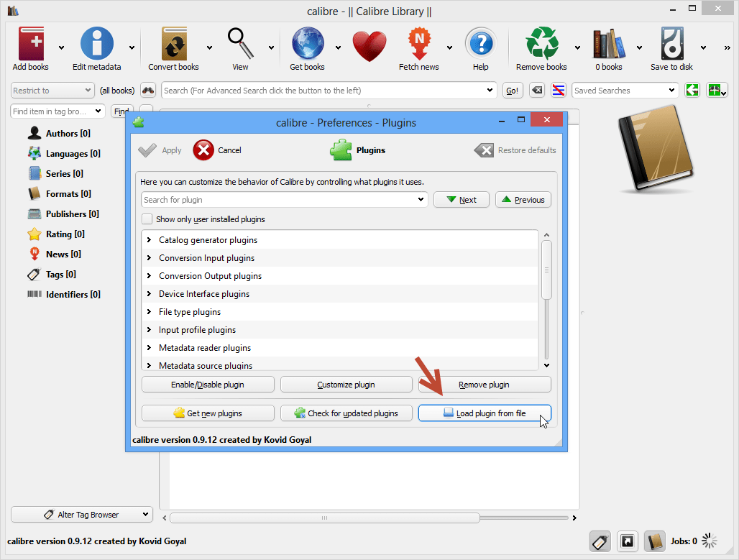Open Get books

tap(308, 42)
